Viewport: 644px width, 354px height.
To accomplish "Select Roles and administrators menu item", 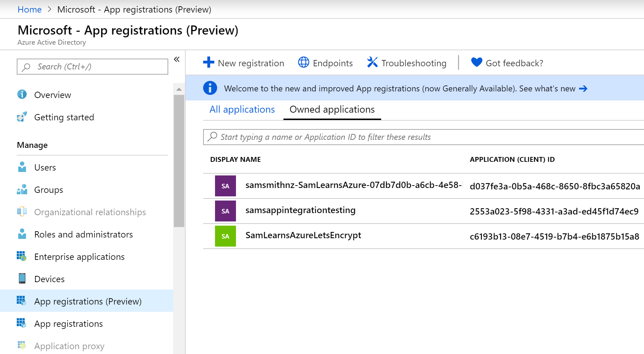I will 83,234.
